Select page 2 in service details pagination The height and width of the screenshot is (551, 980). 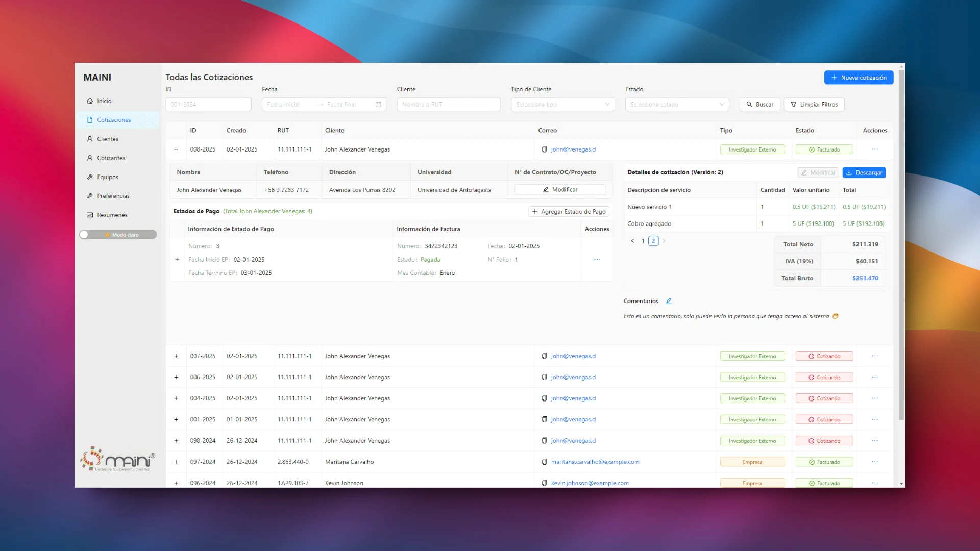click(x=653, y=241)
